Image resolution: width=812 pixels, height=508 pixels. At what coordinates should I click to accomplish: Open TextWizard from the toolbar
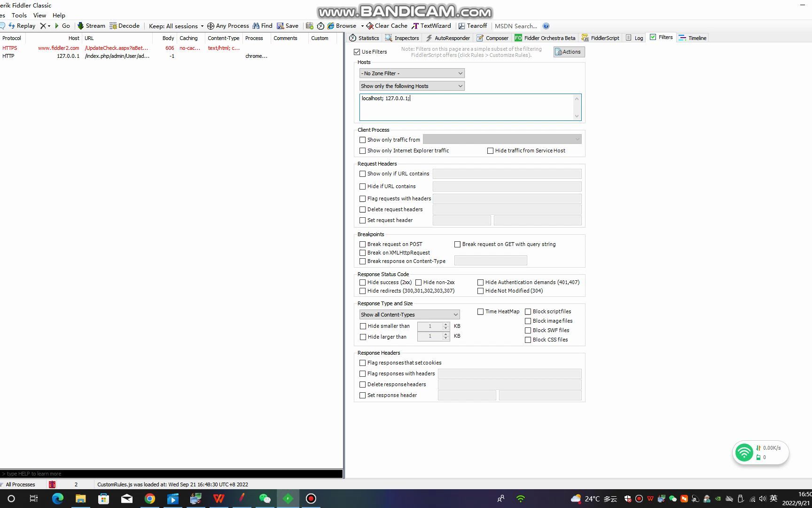click(x=431, y=26)
